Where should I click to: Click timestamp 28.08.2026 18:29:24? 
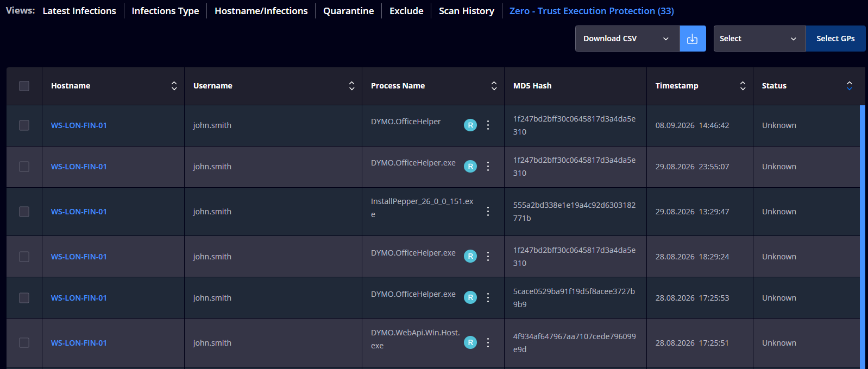[x=692, y=257]
